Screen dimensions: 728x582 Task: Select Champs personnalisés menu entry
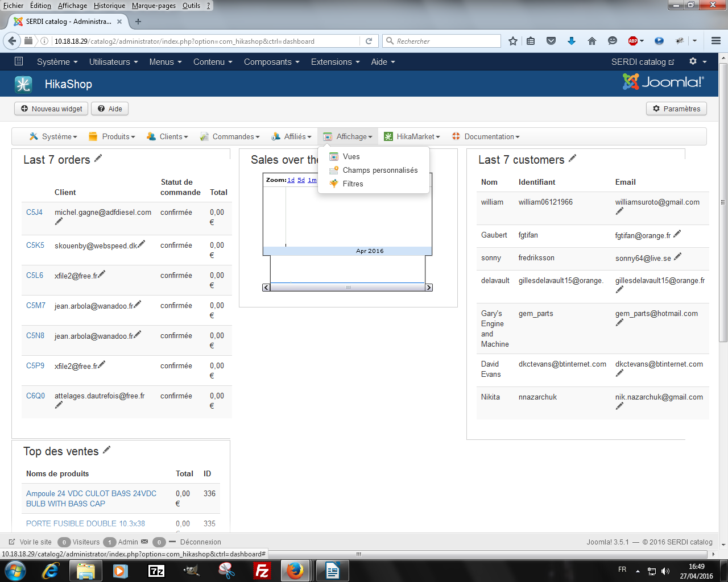(x=380, y=170)
